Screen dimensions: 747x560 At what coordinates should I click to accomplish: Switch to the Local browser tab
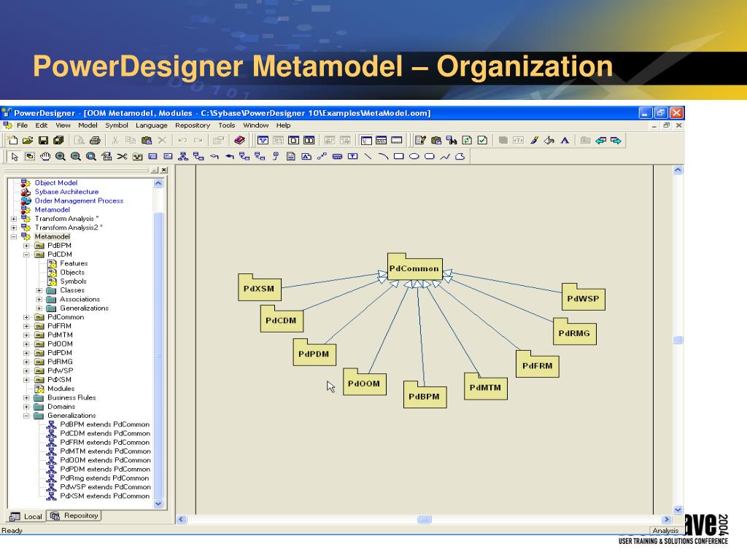[x=27, y=517]
